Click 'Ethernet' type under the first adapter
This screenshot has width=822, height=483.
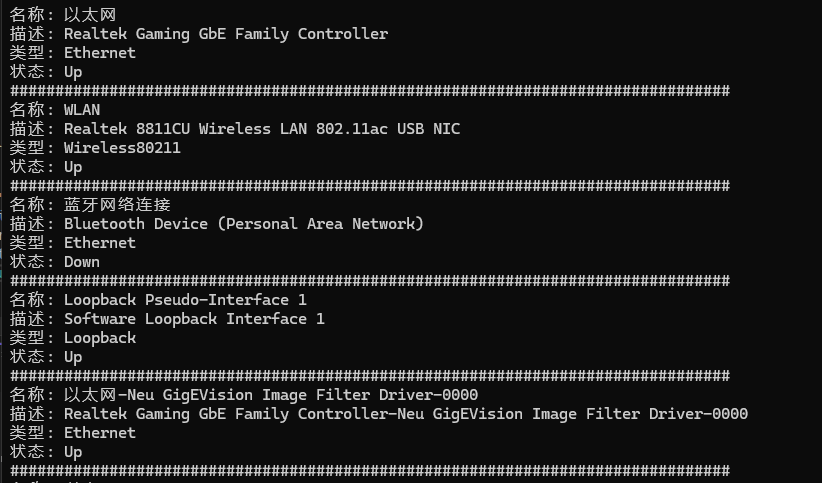point(100,53)
